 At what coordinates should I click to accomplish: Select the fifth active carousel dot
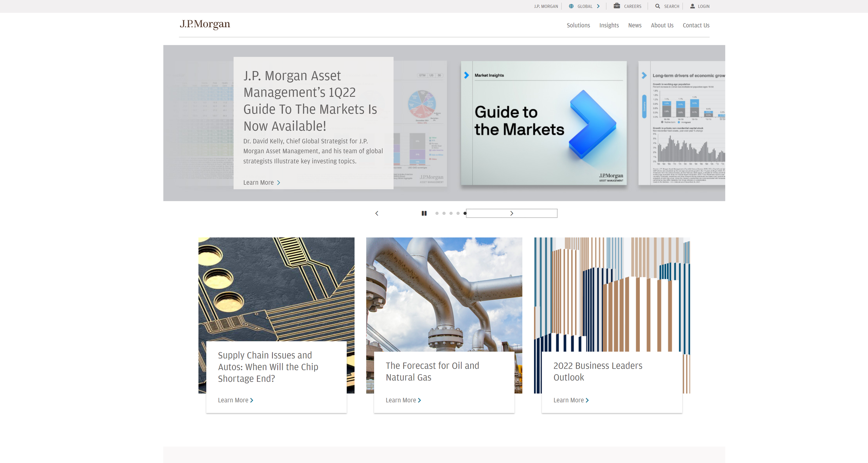[465, 213]
